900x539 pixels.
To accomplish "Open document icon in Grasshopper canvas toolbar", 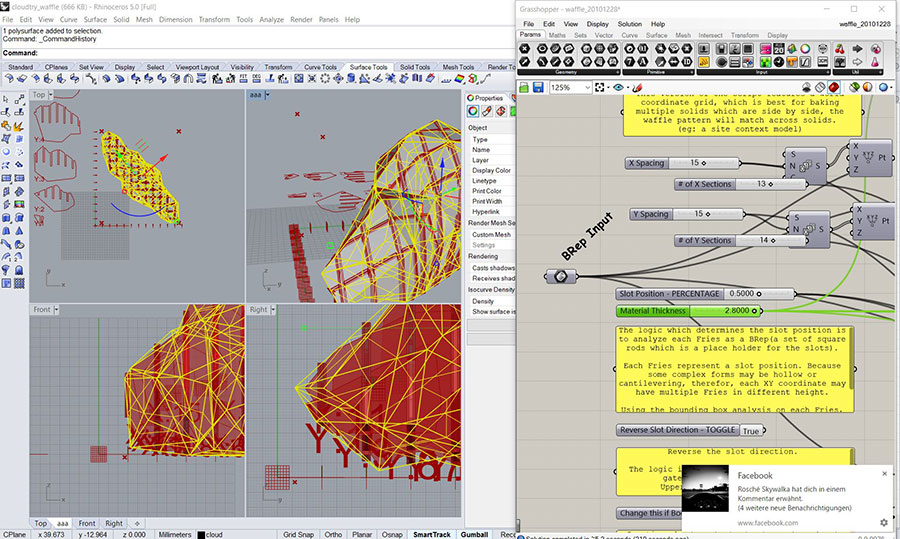I will (x=524, y=87).
